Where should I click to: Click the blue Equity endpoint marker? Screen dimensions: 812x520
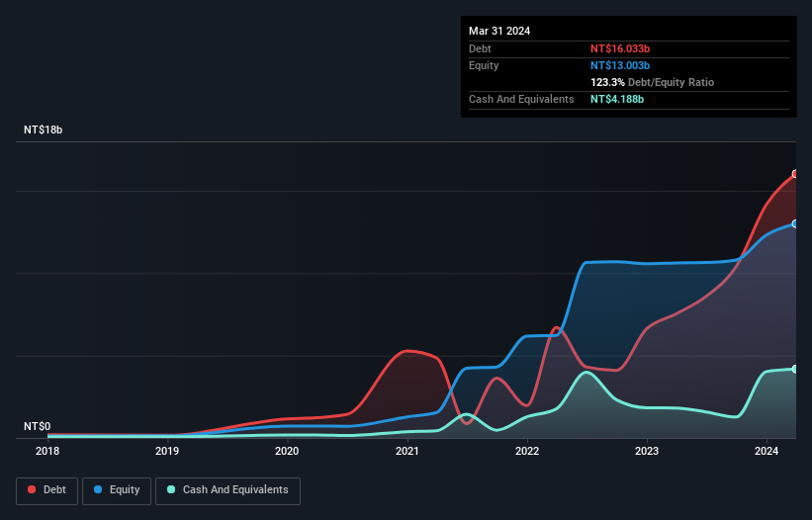coord(795,224)
